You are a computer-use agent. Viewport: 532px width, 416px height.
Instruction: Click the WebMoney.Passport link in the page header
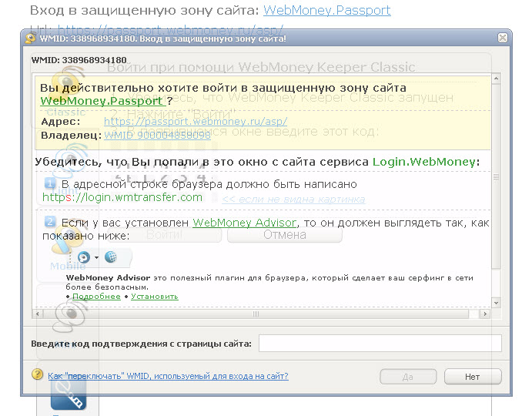326,10
